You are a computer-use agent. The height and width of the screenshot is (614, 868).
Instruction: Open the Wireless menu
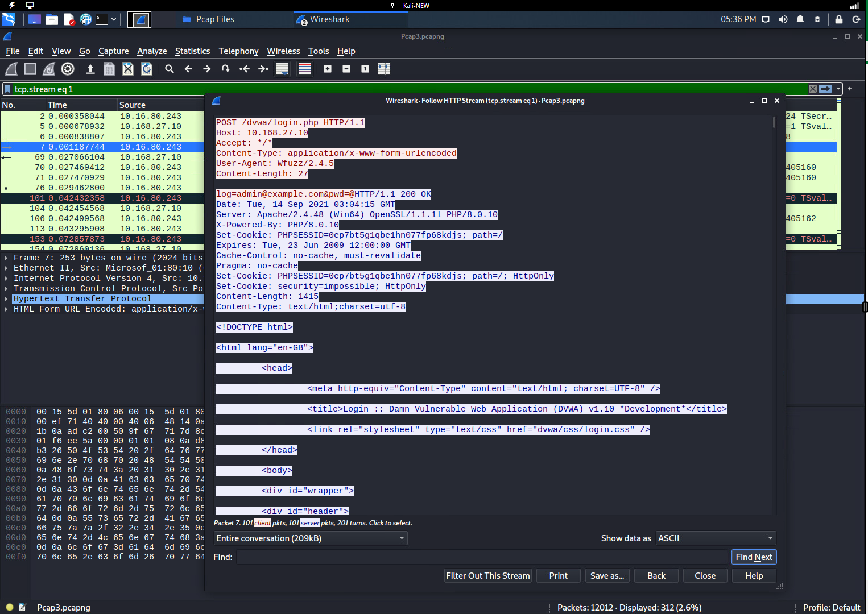pyautogui.click(x=283, y=51)
